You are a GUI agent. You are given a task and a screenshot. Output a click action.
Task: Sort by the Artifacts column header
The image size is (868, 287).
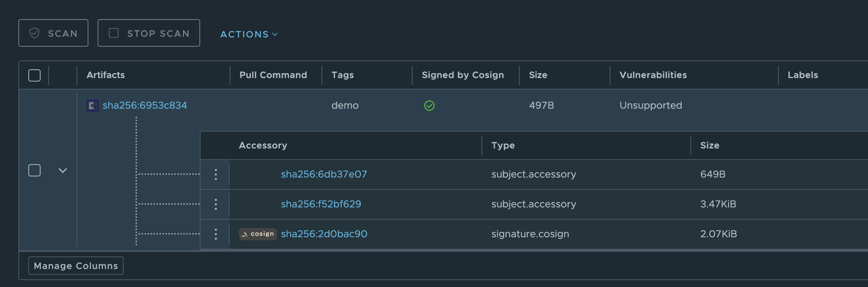[x=106, y=75]
